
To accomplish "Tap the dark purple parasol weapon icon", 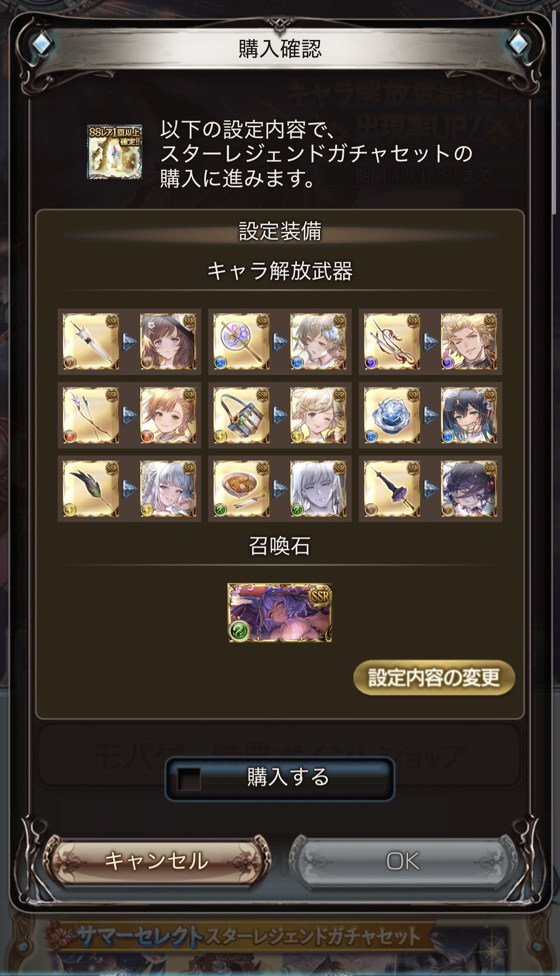I will [392, 489].
